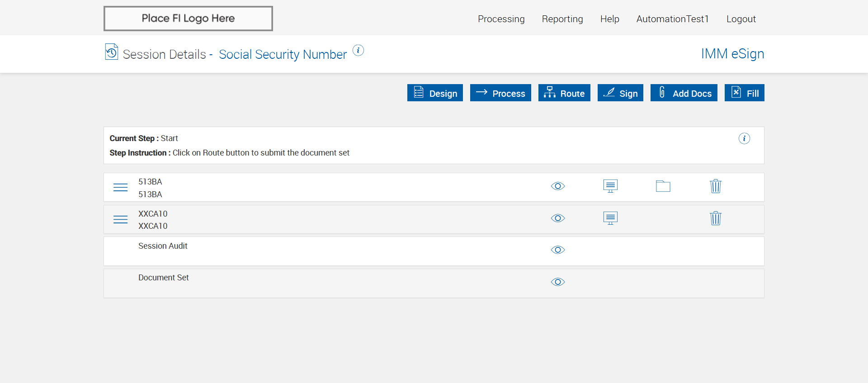View the Document Set with eye icon
The image size is (868, 383).
point(558,282)
